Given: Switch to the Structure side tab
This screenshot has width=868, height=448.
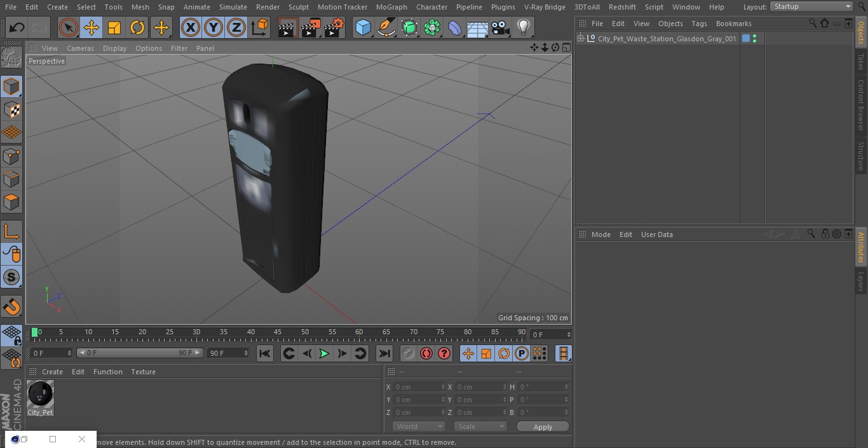Looking at the screenshot, I should 861,156.
